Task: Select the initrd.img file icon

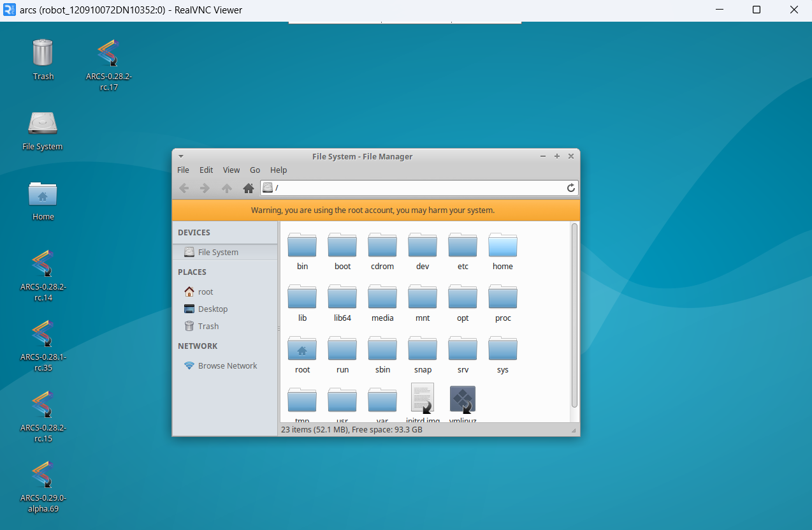Action: pyautogui.click(x=423, y=399)
